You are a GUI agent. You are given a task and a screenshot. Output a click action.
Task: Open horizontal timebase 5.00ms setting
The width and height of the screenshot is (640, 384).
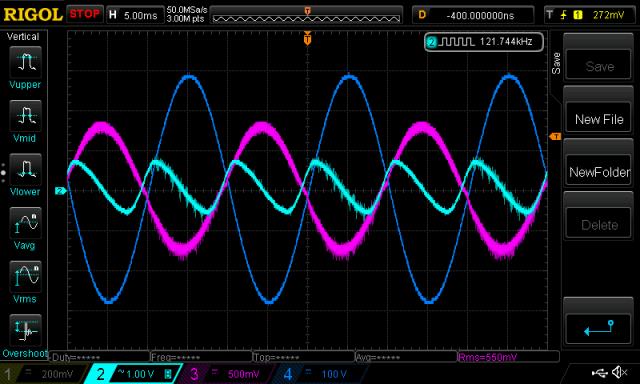(x=134, y=15)
